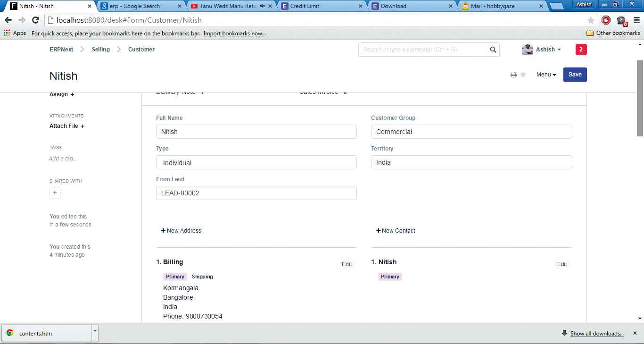Open the Type dropdown showing Individual
644x344 pixels.
point(256,163)
